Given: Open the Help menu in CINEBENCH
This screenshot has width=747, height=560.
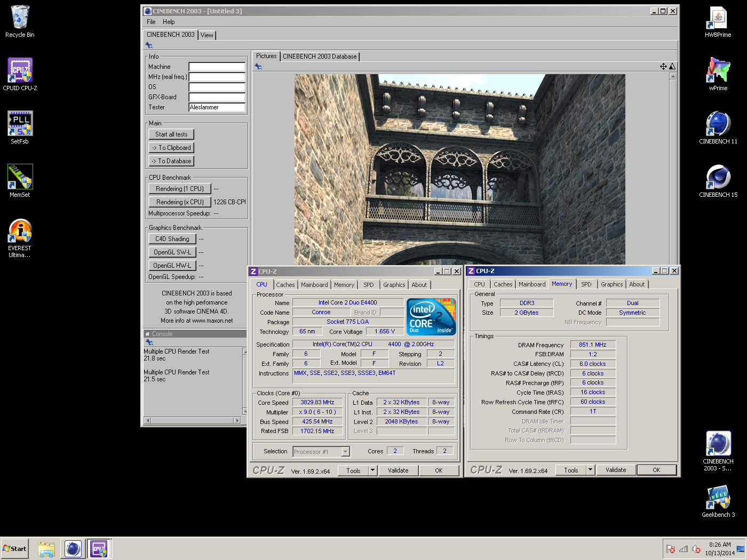Looking at the screenshot, I should [x=169, y=22].
